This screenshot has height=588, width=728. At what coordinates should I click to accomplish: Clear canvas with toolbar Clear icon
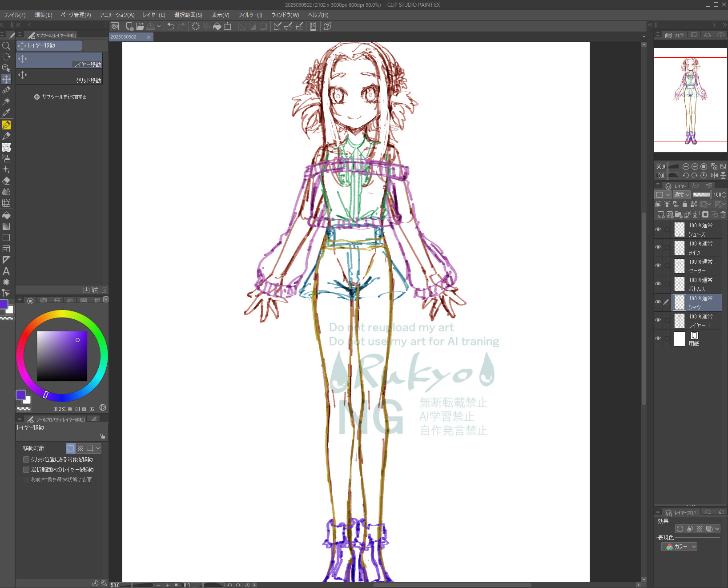tap(196, 26)
